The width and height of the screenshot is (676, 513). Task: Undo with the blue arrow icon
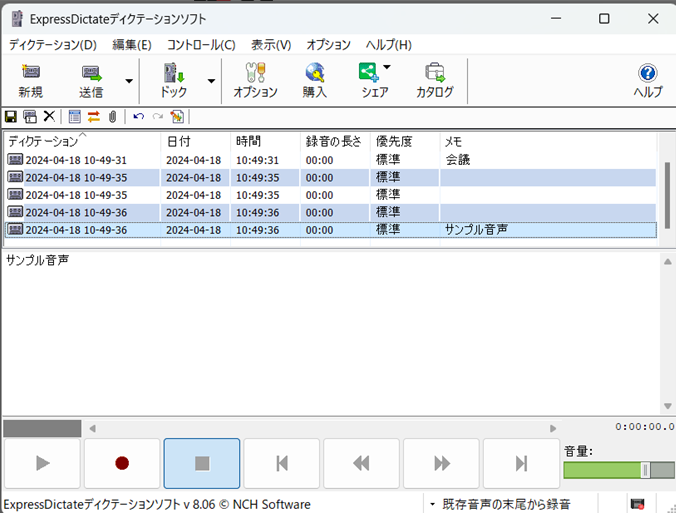coord(138,116)
